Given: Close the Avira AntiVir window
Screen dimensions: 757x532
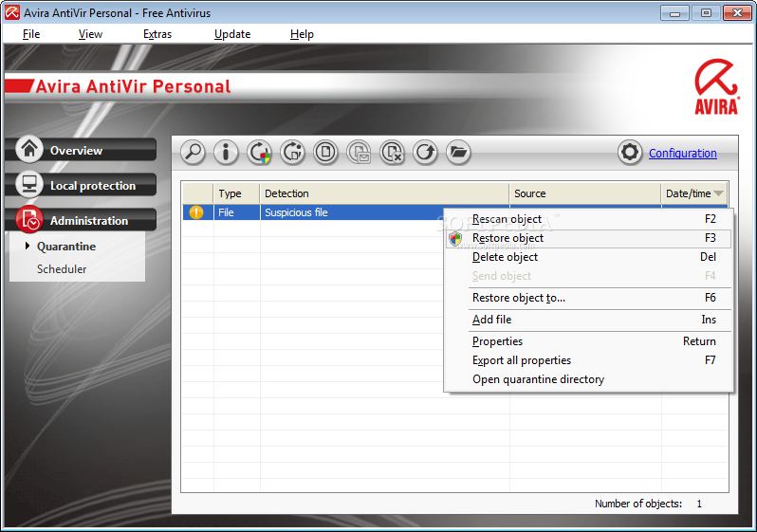Looking at the screenshot, I should 737,13.
